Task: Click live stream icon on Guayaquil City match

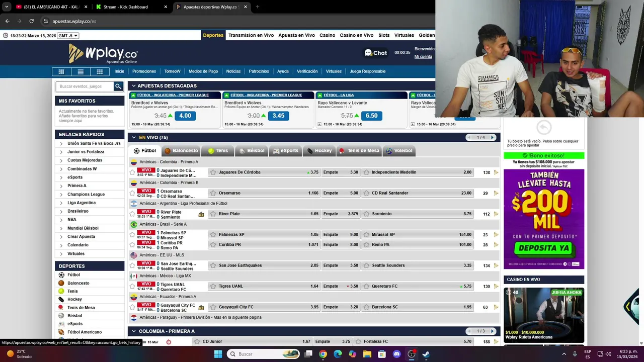Action: pyautogui.click(x=201, y=307)
